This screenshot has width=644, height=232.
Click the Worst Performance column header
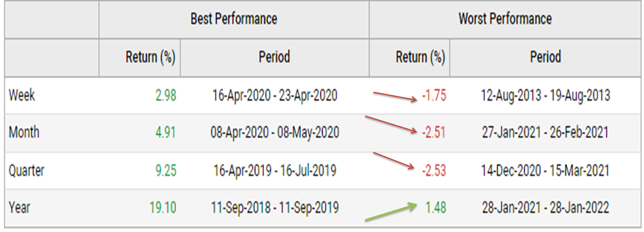pos(505,18)
